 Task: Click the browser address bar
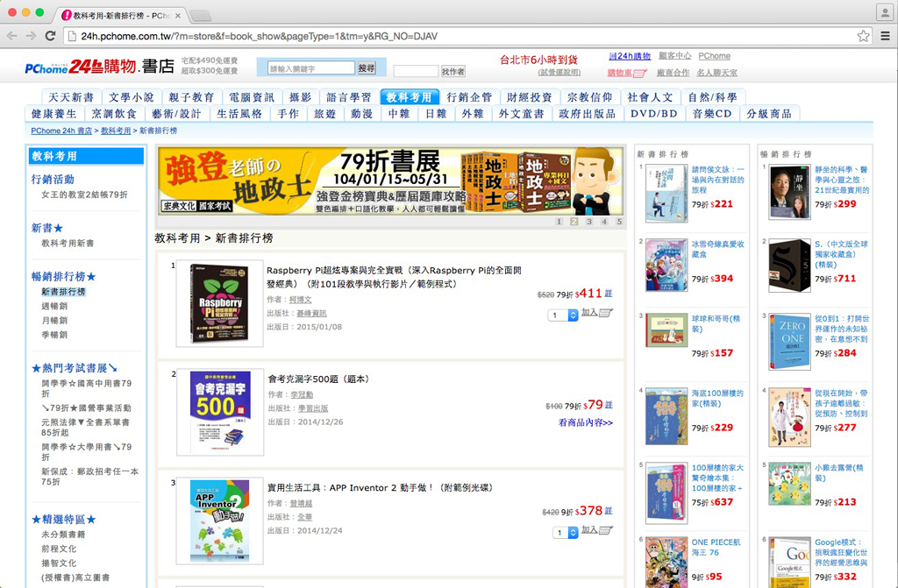[458, 36]
